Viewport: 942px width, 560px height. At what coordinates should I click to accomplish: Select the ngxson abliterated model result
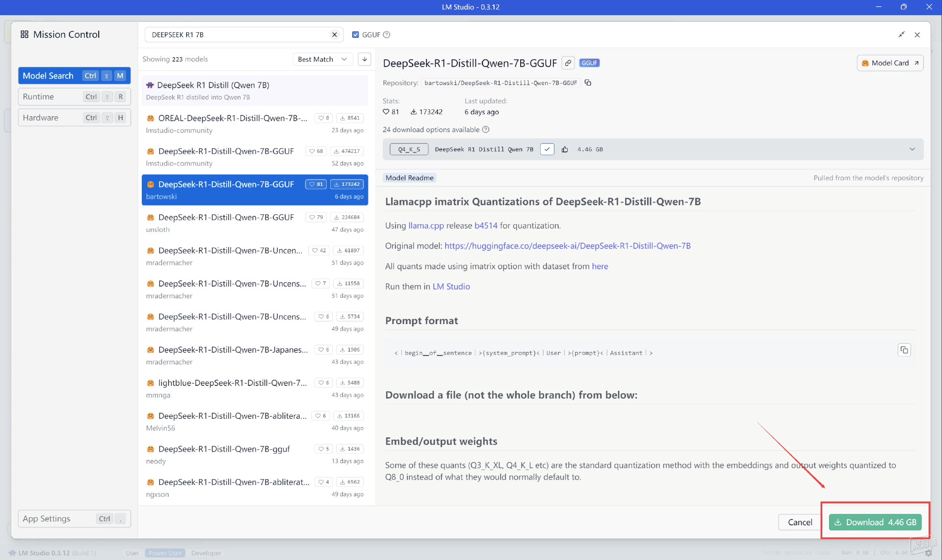point(255,488)
